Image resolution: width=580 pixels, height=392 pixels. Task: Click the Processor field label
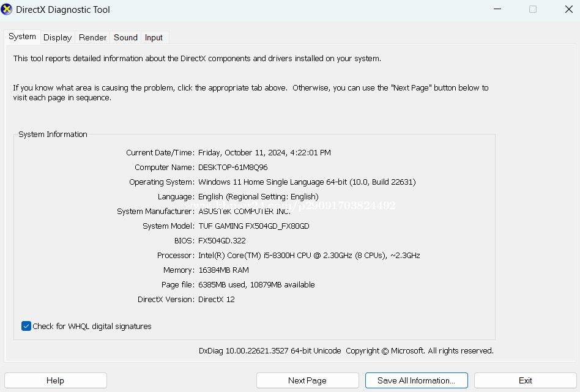(176, 255)
